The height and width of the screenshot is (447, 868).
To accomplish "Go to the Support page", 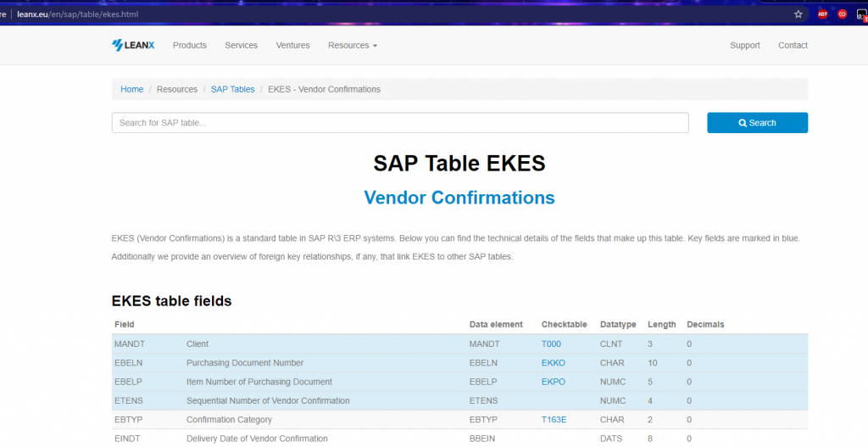I will (744, 46).
